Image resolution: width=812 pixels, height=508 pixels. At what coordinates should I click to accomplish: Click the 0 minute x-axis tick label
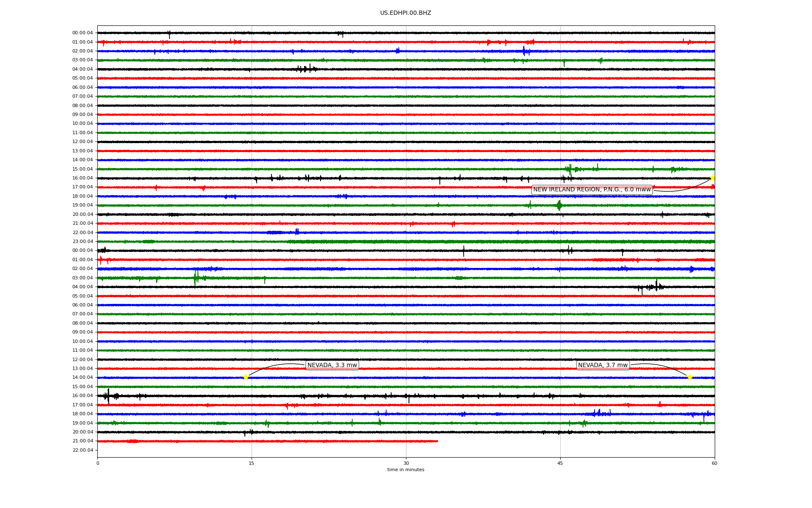(98, 463)
